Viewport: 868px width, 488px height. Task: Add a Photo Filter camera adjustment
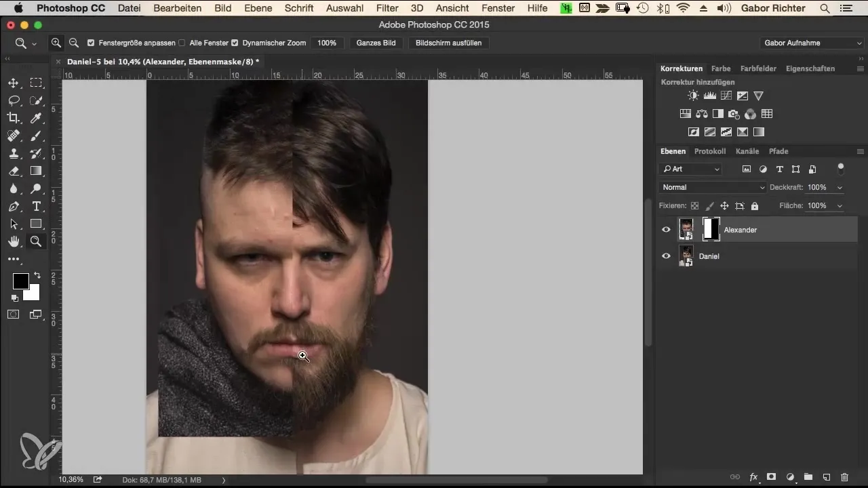734,114
